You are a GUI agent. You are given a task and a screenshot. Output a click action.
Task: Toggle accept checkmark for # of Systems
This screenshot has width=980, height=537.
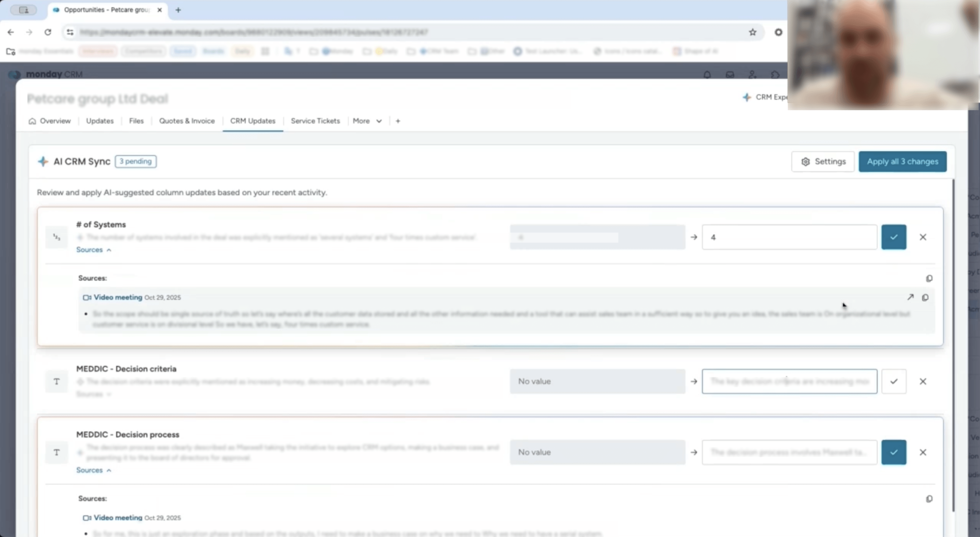coord(893,237)
